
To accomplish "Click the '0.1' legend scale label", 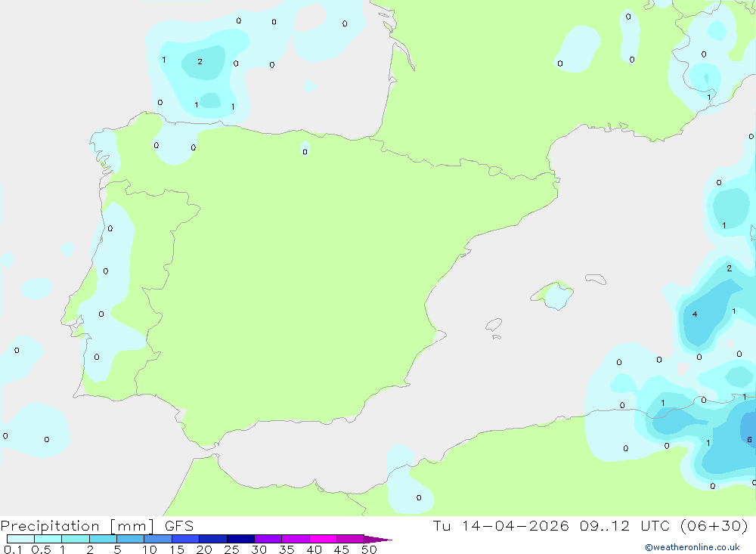I will click(x=13, y=549).
